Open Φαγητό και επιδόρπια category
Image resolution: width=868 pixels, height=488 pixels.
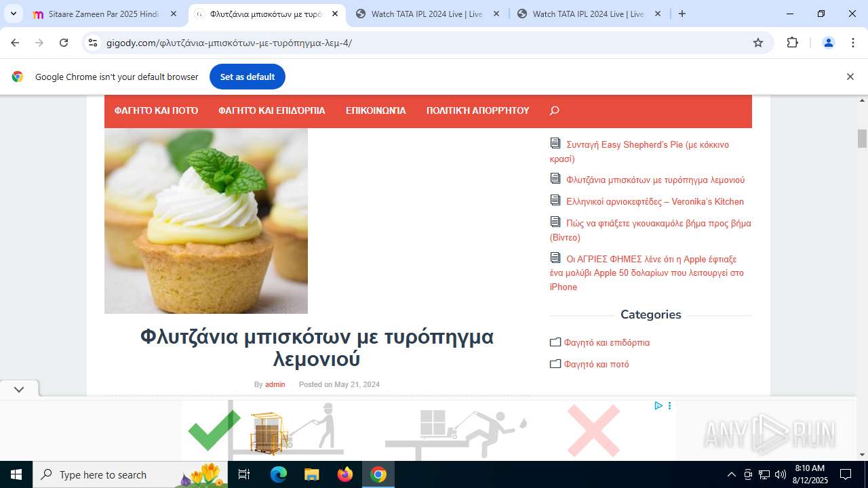607,342
